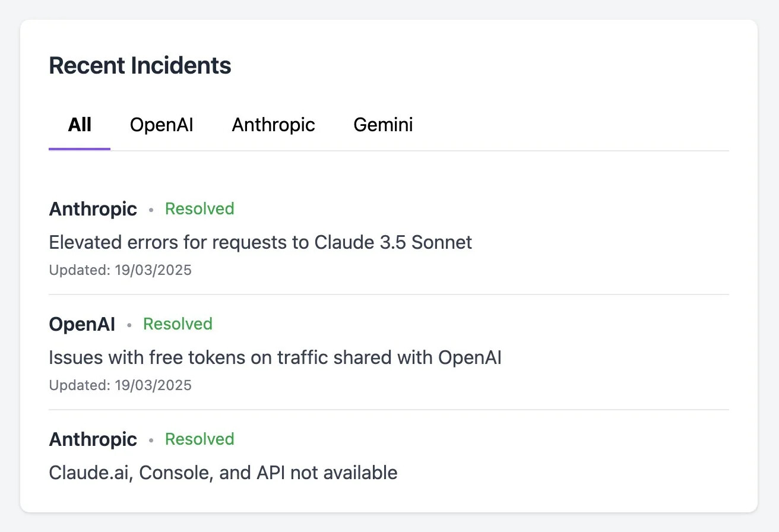Viewport: 779px width, 532px height.
Task: Switch to the Gemini tab
Action: pos(383,125)
